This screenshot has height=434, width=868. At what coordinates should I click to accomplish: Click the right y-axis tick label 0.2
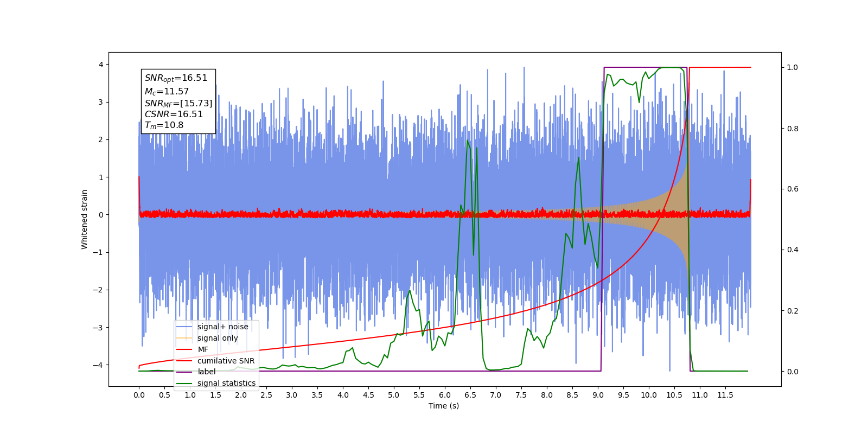[x=793, y=311]
